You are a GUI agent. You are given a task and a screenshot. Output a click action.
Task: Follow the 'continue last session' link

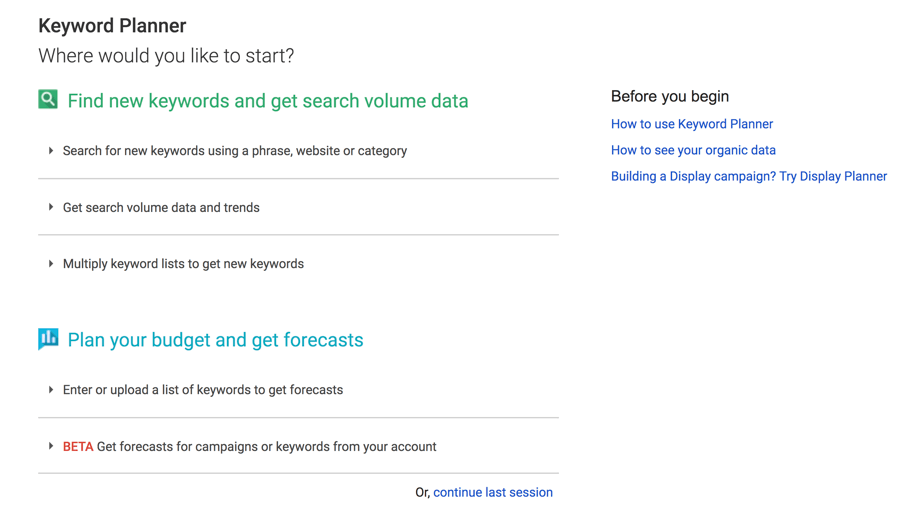point(493,492)
